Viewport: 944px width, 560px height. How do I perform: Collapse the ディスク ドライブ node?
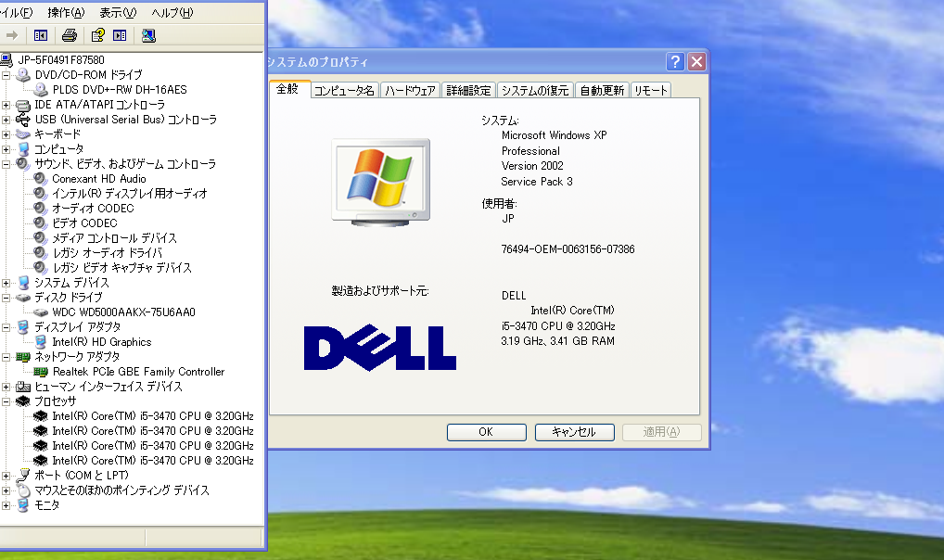tap(6, 298)
